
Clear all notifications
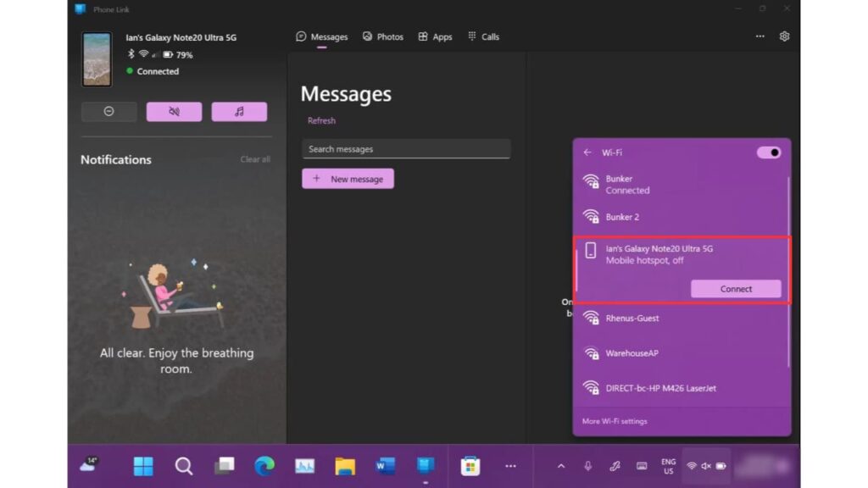coord(255,159)
